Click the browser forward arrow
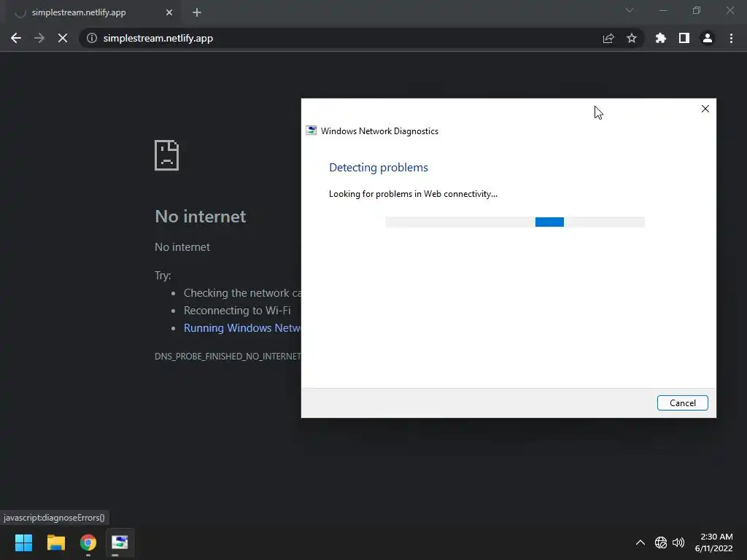Screen dimensions: 747x560 coord(39,38)
